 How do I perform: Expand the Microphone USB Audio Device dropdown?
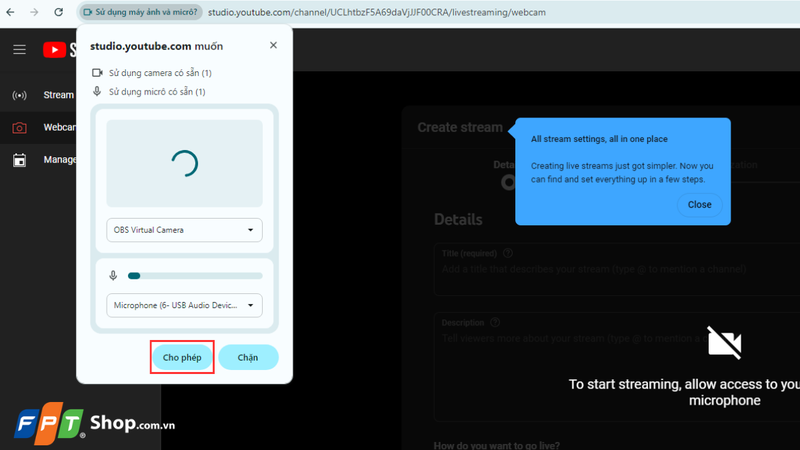(x=184, y=305)
